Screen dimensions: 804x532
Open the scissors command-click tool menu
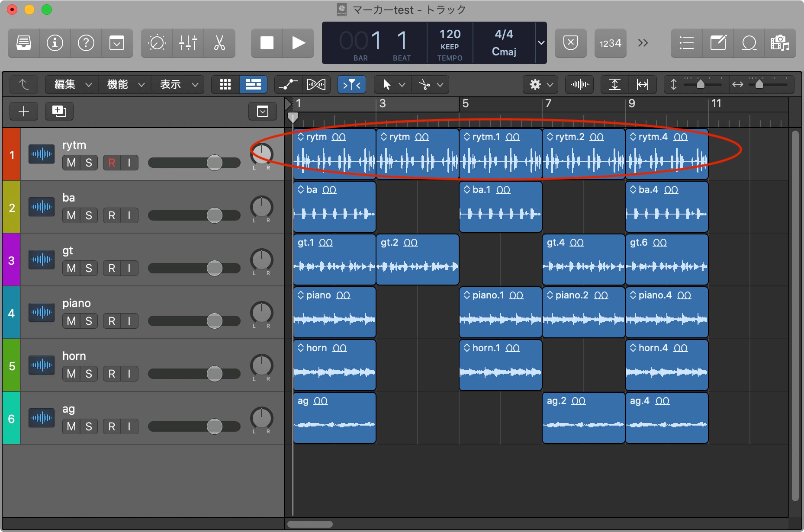[431, 84]
